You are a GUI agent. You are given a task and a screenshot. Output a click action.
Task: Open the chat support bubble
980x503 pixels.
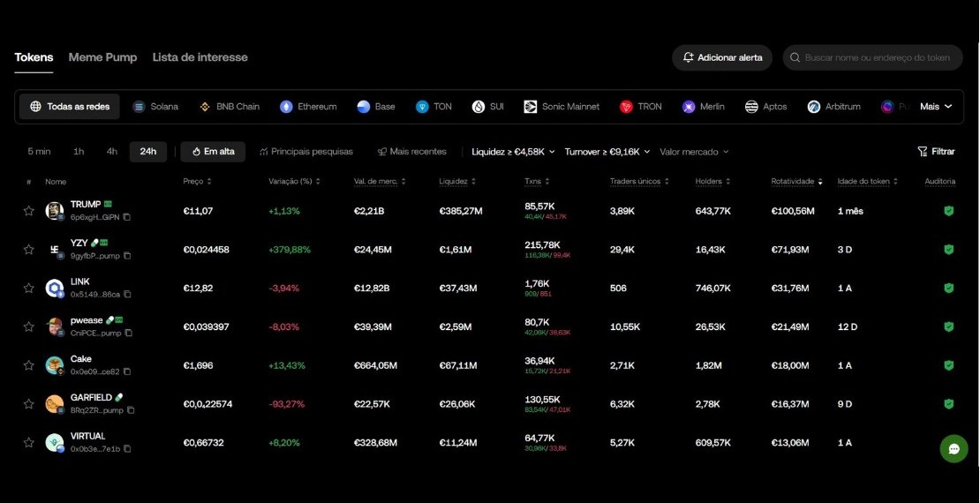(954, 448)
